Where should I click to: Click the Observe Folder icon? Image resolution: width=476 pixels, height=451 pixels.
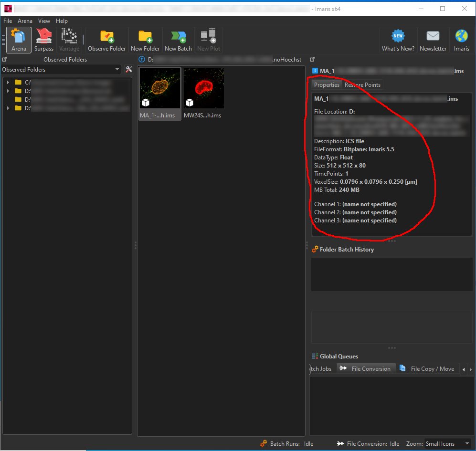click(x=107, y=40)
